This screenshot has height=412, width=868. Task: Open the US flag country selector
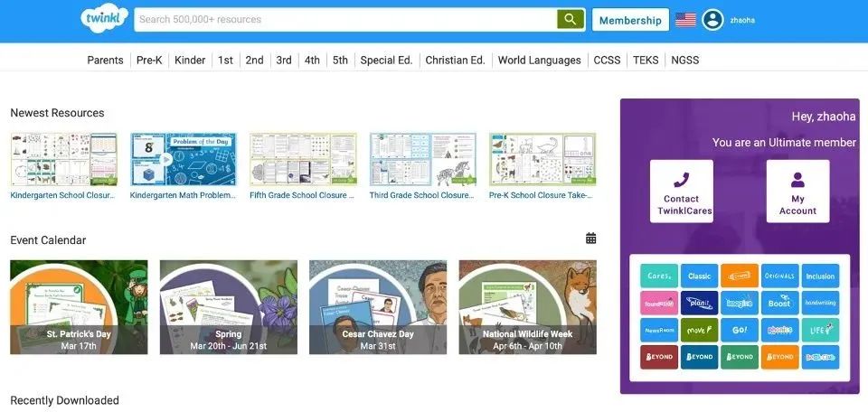(x=685, y=20)
